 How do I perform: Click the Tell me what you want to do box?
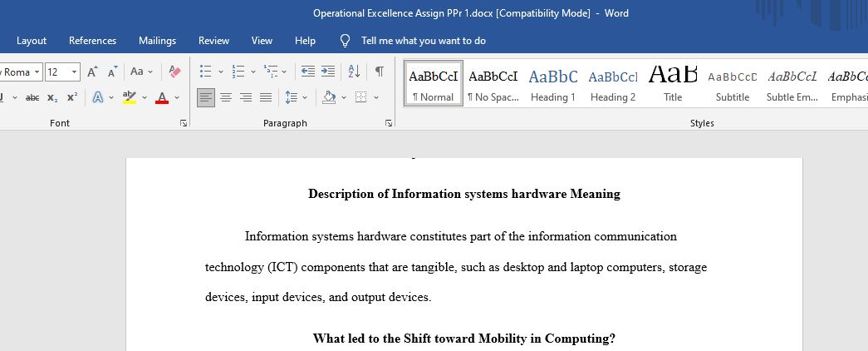[424, 41]
